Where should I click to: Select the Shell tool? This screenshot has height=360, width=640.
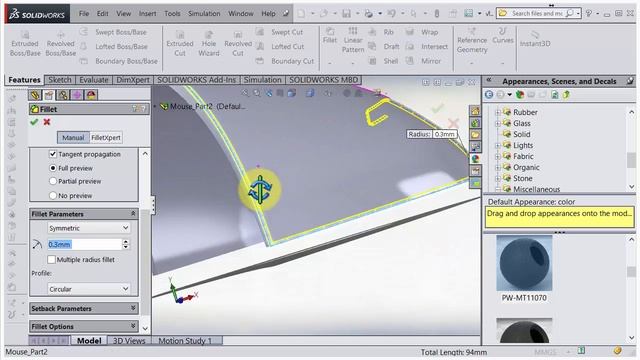click(384, 61)
